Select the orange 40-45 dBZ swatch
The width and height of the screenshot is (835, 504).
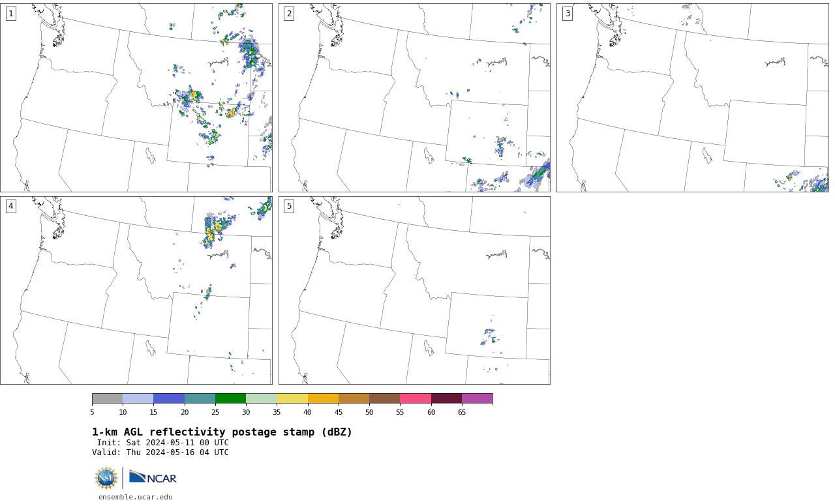[323, 398]
